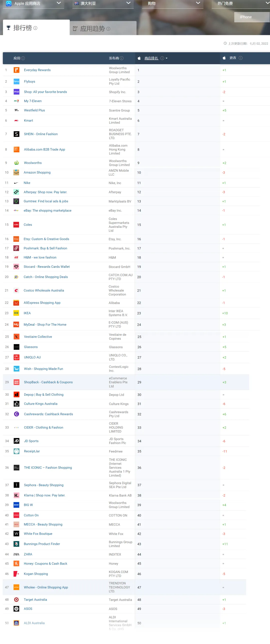The height and width of the screenshot is (644, 270).
Task: Open the 澳大利亚 country dropdown
Action: [x=103, y=3]
